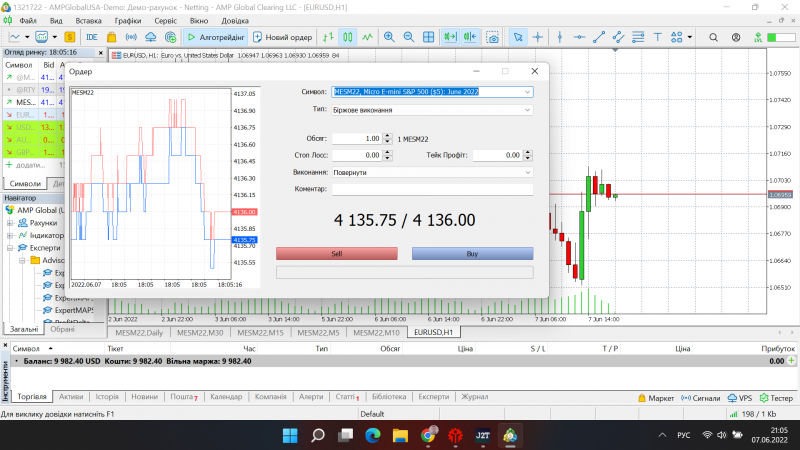
Task: Open the Історія tab in toolbox
Action: pos(107,396)
